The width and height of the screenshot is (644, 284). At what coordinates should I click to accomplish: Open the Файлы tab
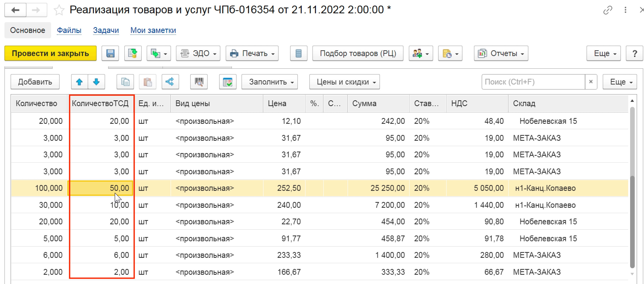point(69,30)
